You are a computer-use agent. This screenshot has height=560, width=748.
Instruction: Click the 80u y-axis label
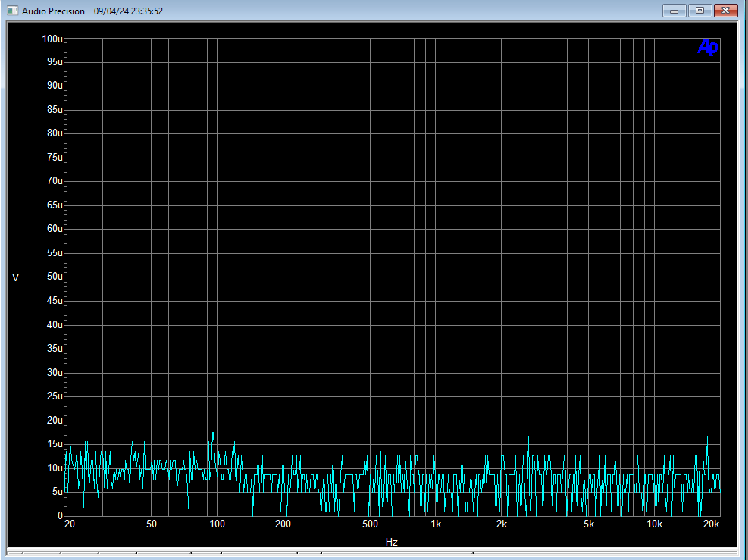pos(55,133)
